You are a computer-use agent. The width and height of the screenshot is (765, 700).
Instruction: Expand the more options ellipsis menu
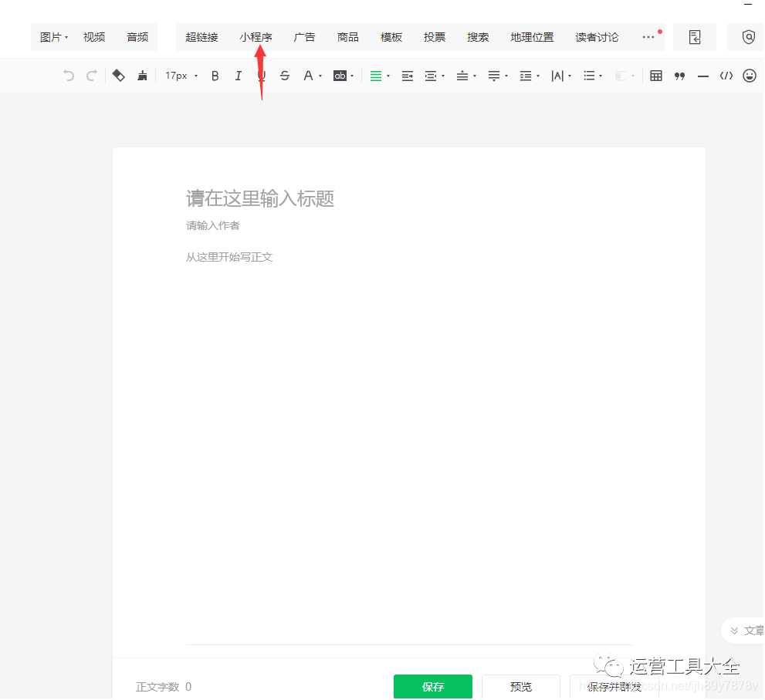click(x=647, y=36)
